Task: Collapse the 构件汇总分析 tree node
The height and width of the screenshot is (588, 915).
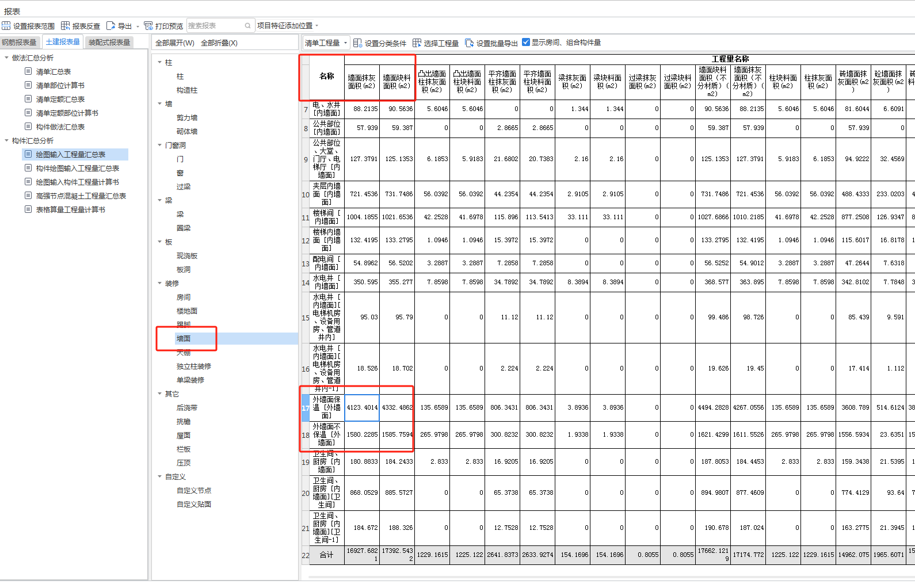Action: point(6,140)
